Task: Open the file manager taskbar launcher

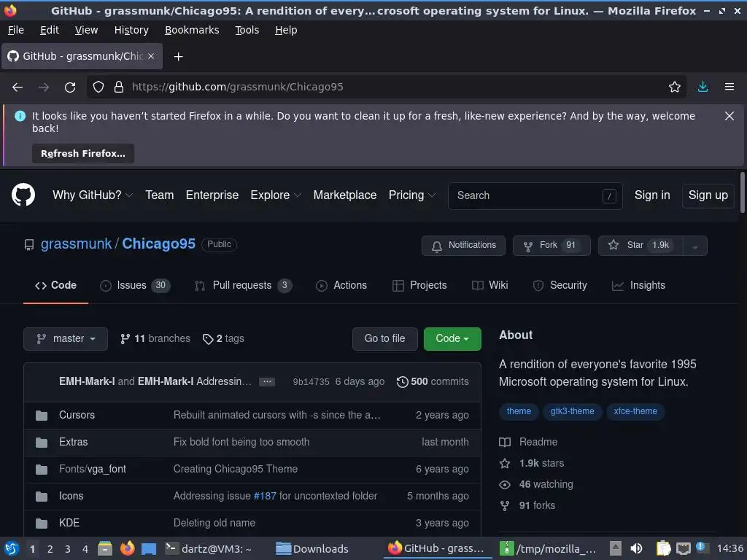Action: point(104,548)
